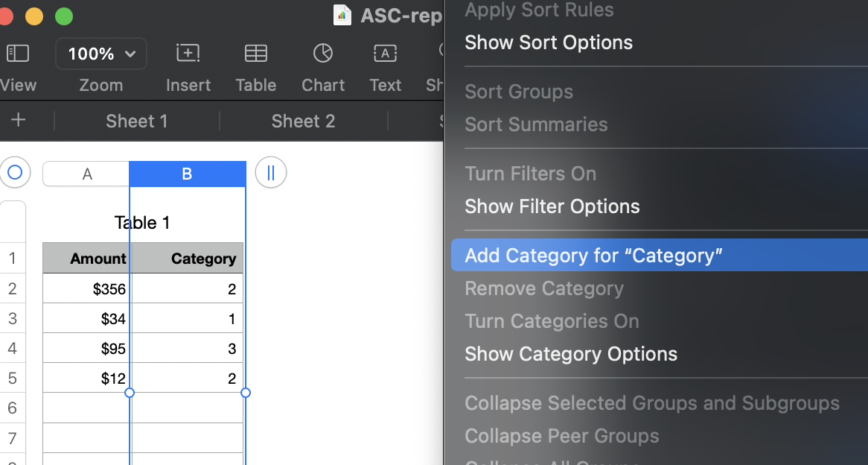
Task: Select Show Category Options menu item
Action: (571, 354)
